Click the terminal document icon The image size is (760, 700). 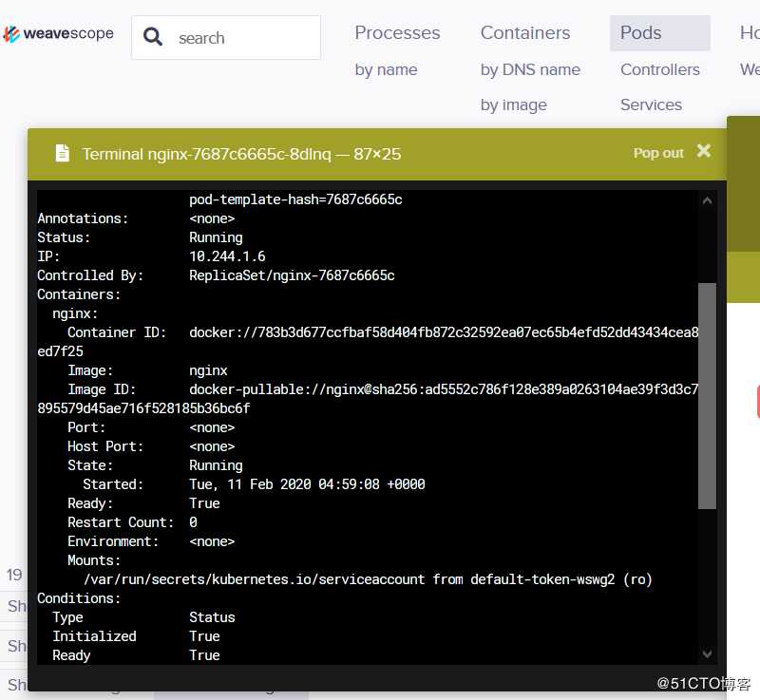62,153
